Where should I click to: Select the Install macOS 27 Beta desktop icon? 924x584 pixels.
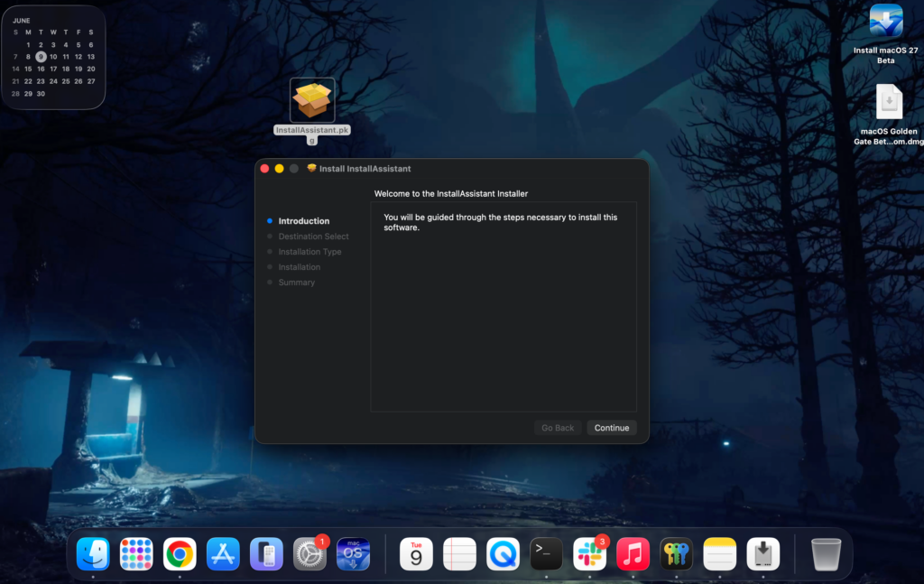click(886, 22)
